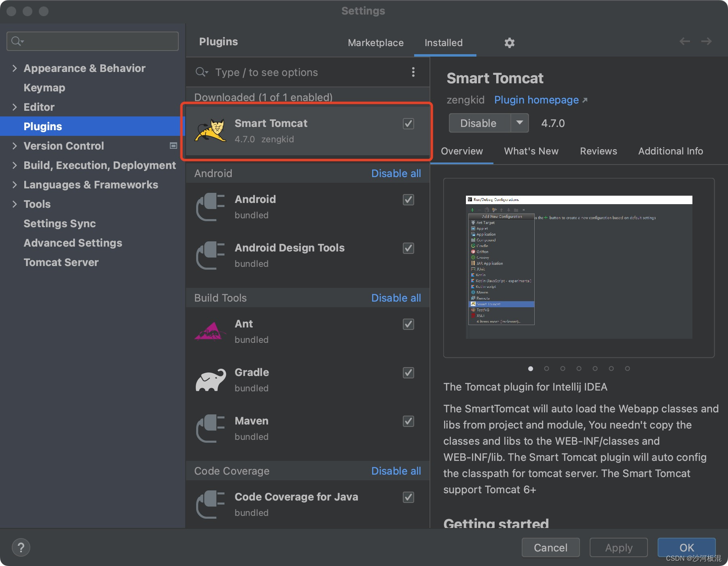Open the Plugin homepage link
728x566 pixels.
541,100
